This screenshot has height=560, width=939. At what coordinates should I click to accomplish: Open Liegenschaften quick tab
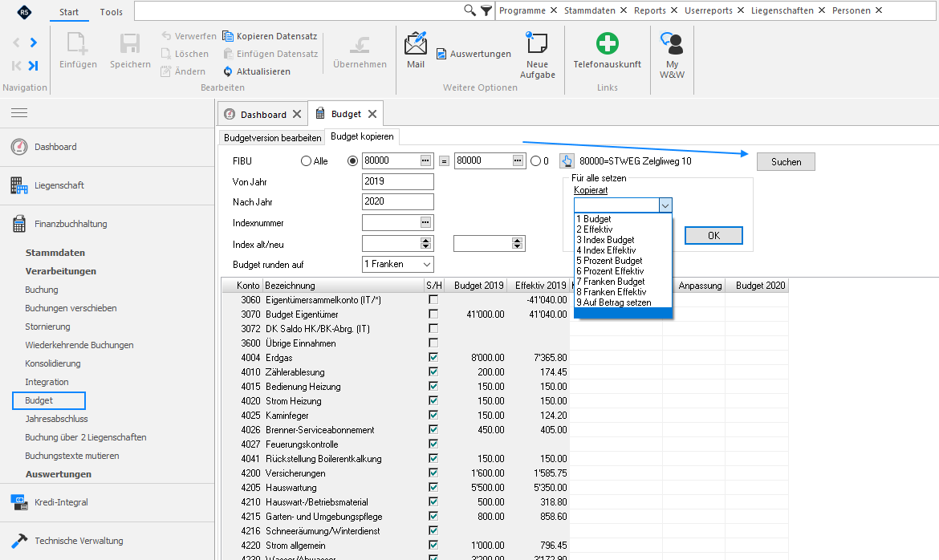[782, 10]
